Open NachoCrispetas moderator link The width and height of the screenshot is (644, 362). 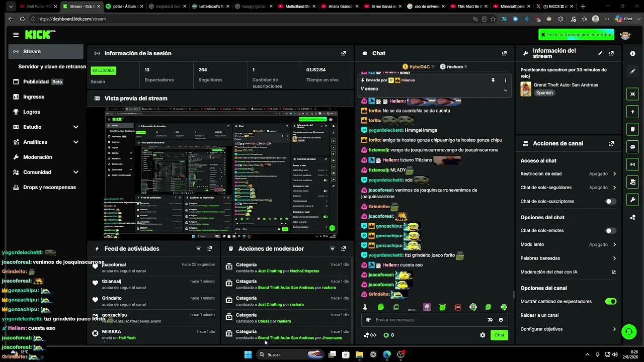[x=304, y=271]
